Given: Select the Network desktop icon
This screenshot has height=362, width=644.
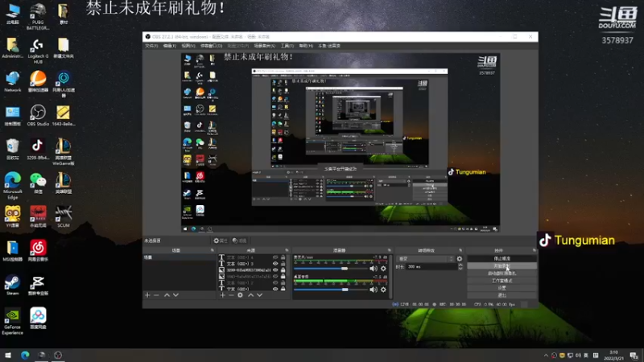Looking at the screenshot, I should (x=13, y=81).
